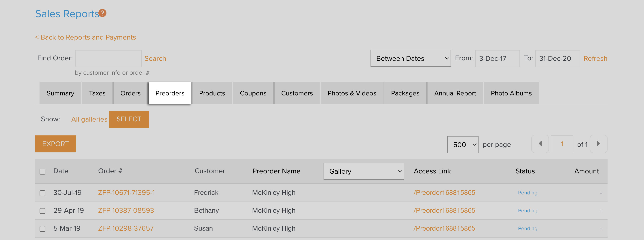Click the SELECT galleries button
The width and height of the screenshot is (644, 240).
pyautogui.click(x=129, y=119)
